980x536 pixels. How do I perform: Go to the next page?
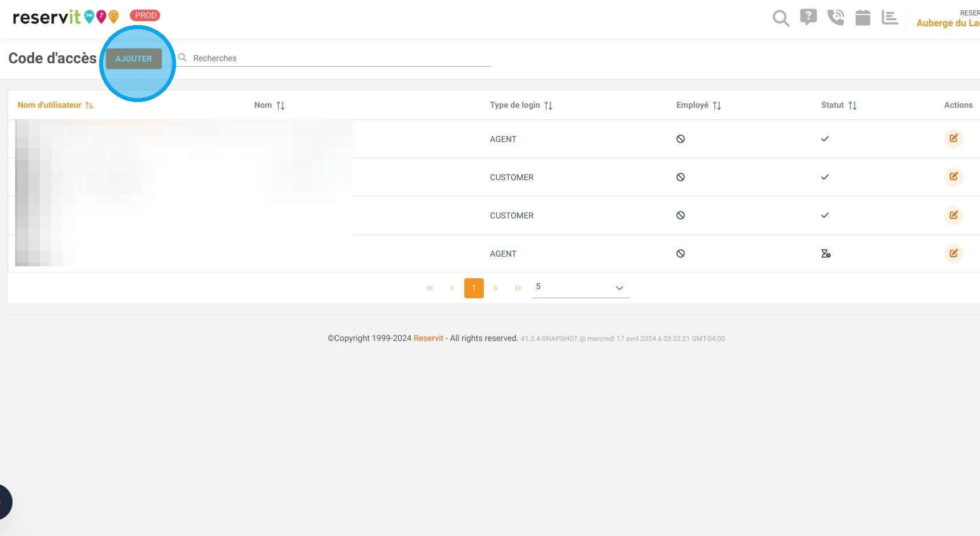496,289
